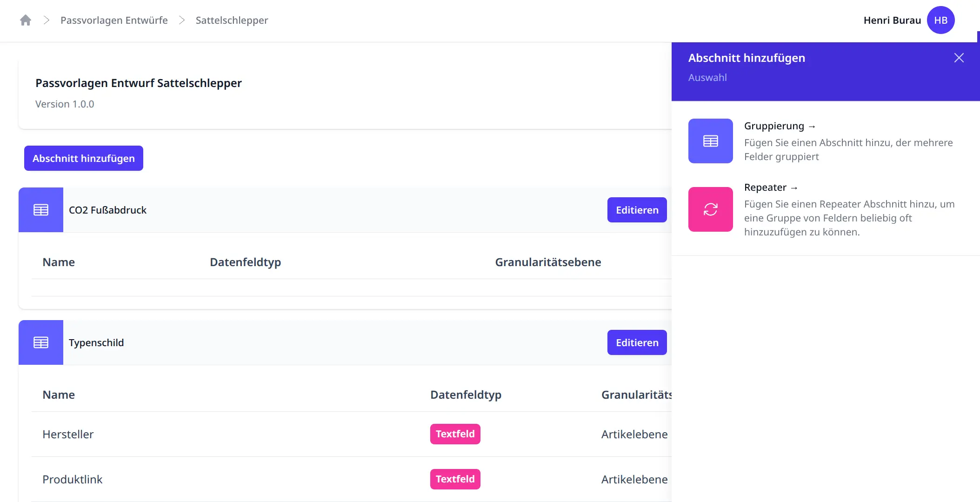Click Datenfeldtyp header in Typenschild table
This screenshot has height=502, width=980.
[x=466, y=395]
